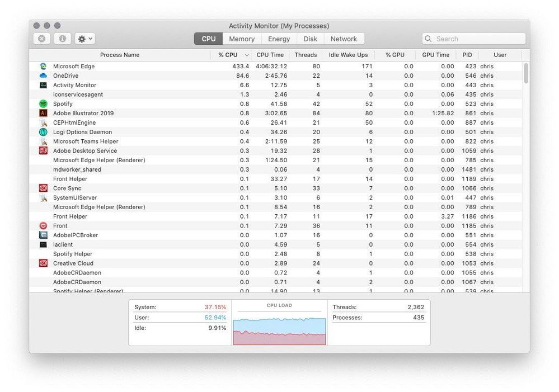
Task: Select the Spotify Helper process name
Action: coord(73,254)
